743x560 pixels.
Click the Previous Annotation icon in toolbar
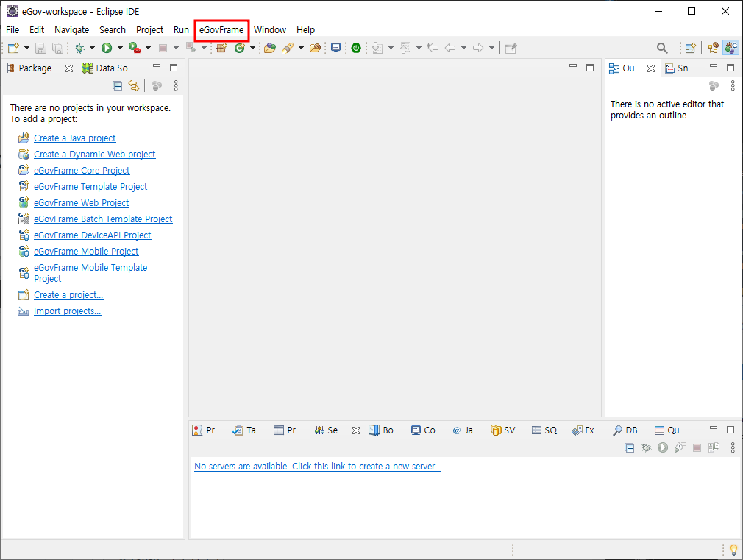point(405,48)
